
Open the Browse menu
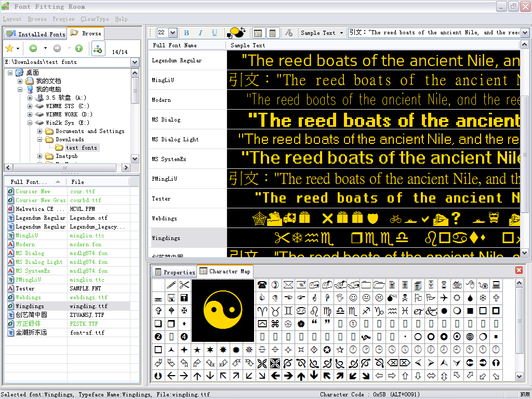pos(37,19)
